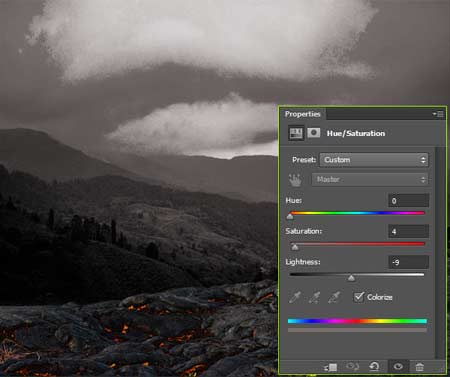Click the Lightness slider handle
450x377 pixels.
pyautogui.click(x=351, y=278)
